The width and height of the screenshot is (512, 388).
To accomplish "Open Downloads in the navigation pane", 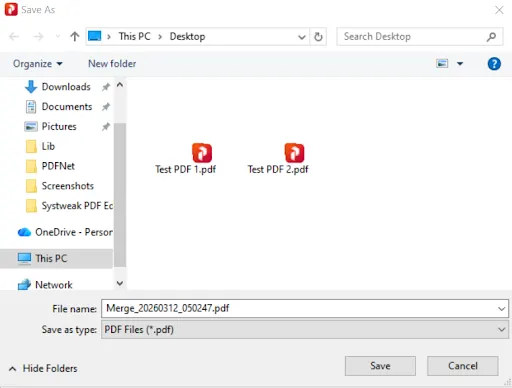I will (66, 87).
